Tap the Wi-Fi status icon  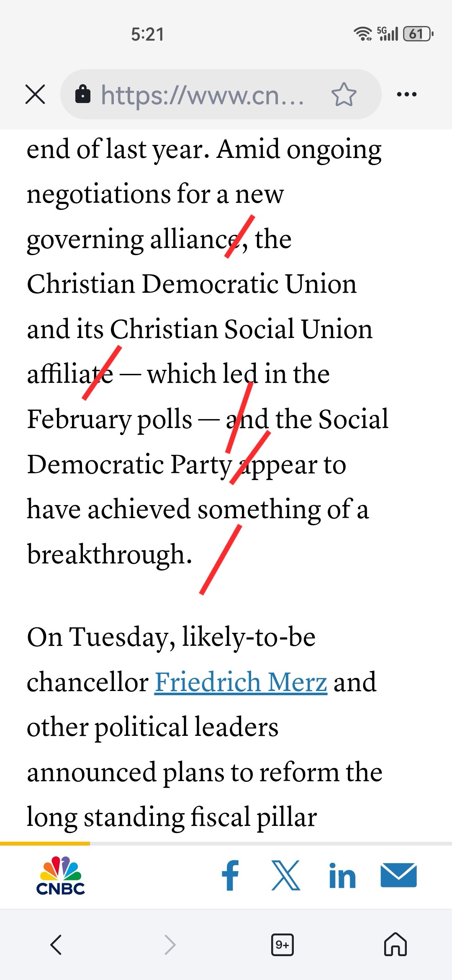pyautogui.click(x=363, y=34)
